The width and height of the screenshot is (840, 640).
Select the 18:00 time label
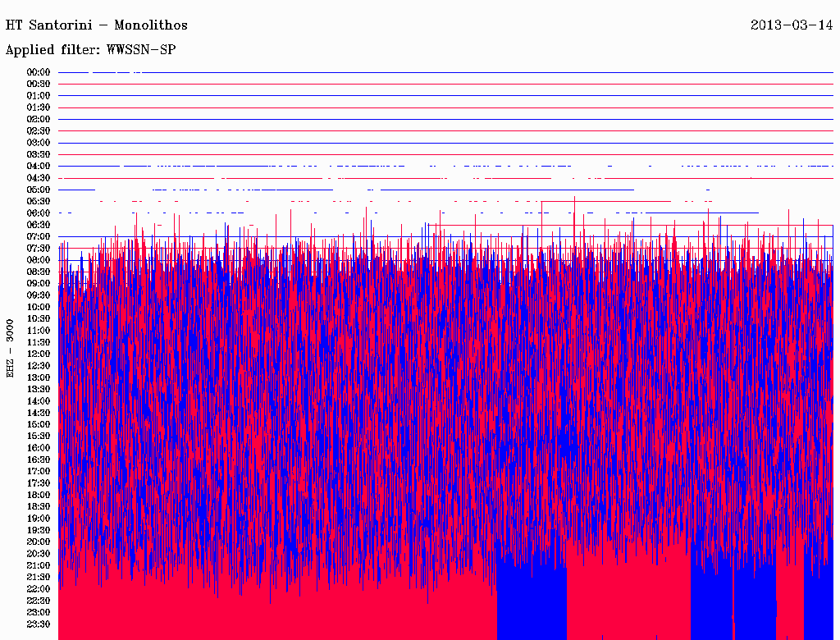pos(39,496)
